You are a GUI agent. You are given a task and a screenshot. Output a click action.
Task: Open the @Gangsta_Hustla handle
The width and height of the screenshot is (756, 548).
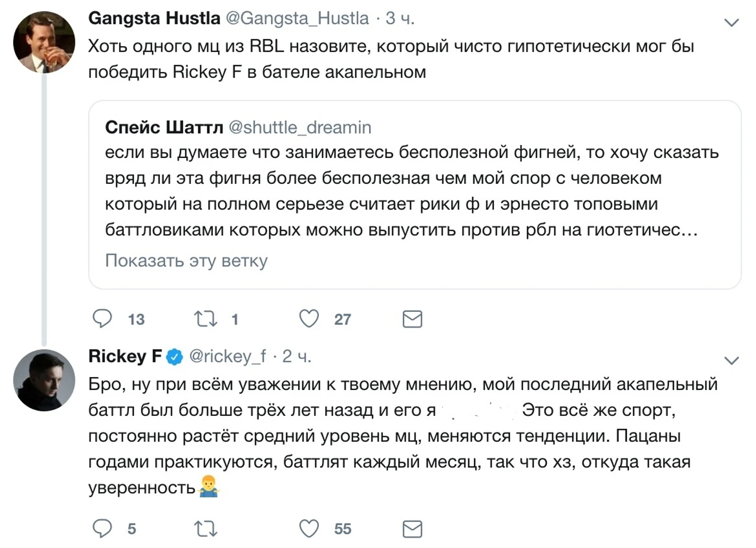coord(298,18)
